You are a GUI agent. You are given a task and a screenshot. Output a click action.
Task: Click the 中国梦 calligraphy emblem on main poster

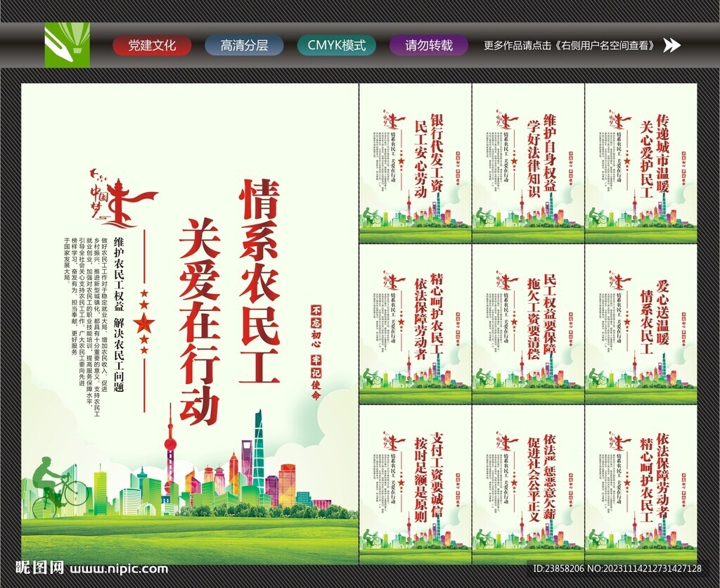tap(123, 198)
